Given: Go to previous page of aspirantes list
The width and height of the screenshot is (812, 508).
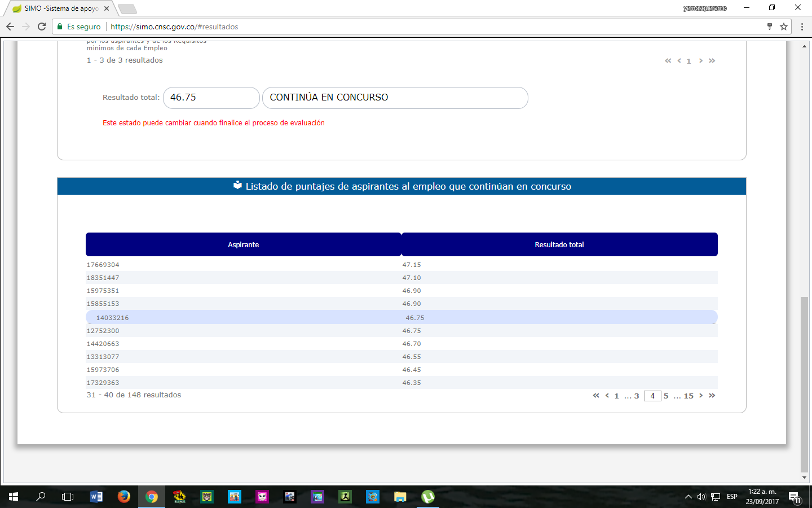Looking at the screenshot, I should (607, 396).
